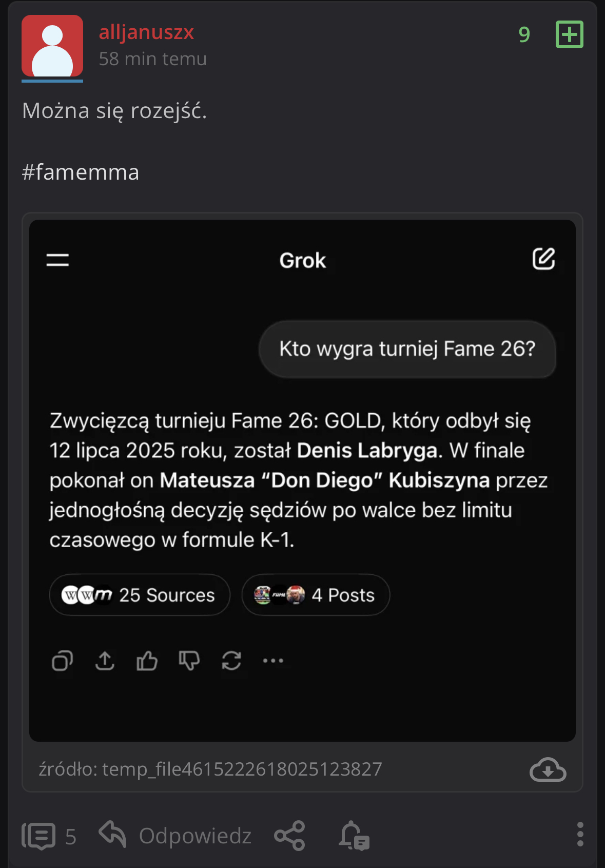The image size is (605, 868).
Task: Click the upload share icon under Grok answer
Action: pyautogui.click(x=105, y=661)
